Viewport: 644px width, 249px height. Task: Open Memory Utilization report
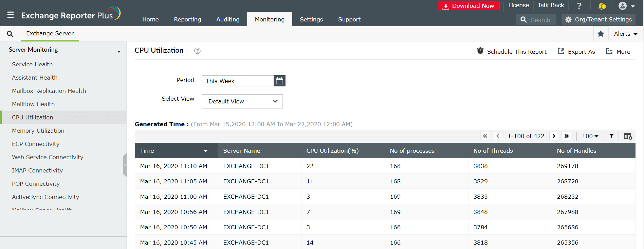coord(38,131)
